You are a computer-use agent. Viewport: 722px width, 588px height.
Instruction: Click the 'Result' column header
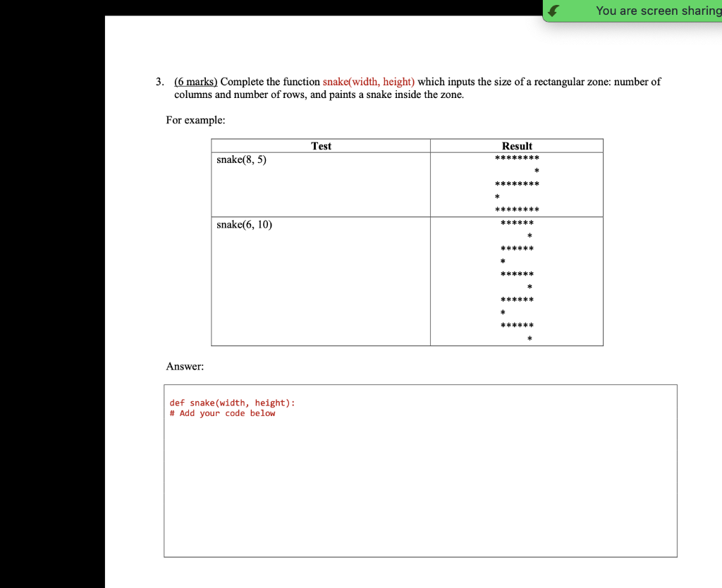coord(517,146)
